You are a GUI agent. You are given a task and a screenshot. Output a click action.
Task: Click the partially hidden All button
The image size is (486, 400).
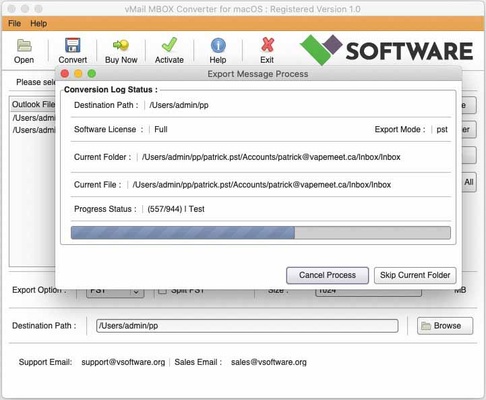coord(469,182)
